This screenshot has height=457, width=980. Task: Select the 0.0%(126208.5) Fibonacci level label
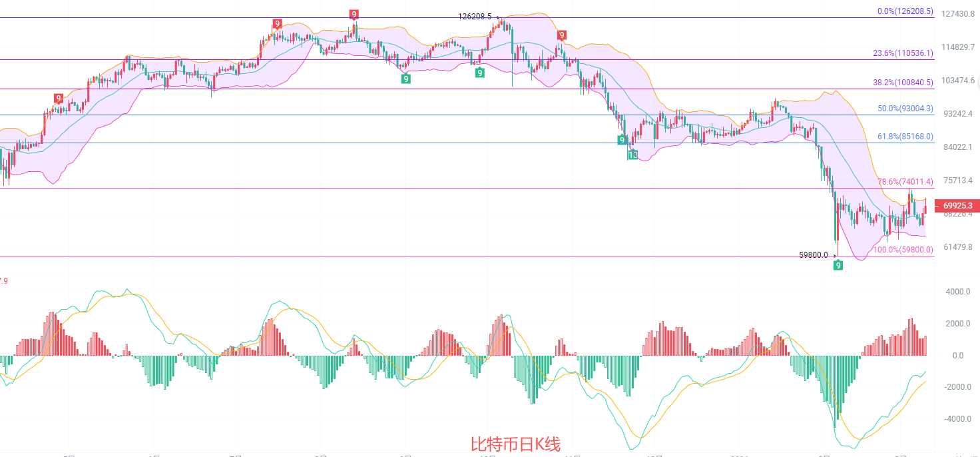pyautogui.click(x=905, y=11)
